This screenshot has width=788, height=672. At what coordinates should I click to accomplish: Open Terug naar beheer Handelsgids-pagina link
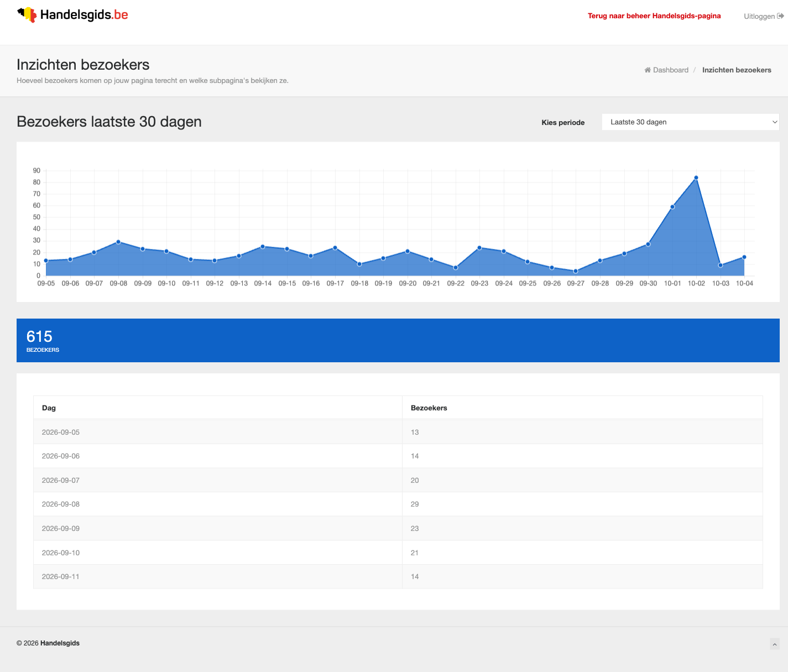(654, 16)
